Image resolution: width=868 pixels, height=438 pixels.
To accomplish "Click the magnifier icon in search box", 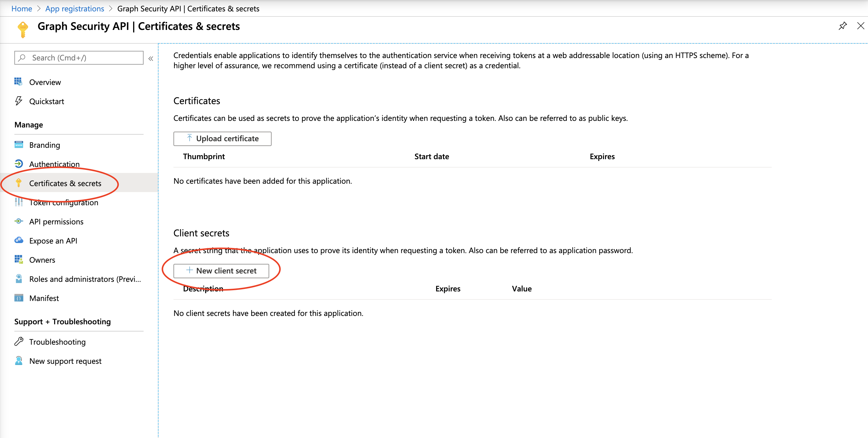I will click(x=22, y=58).
